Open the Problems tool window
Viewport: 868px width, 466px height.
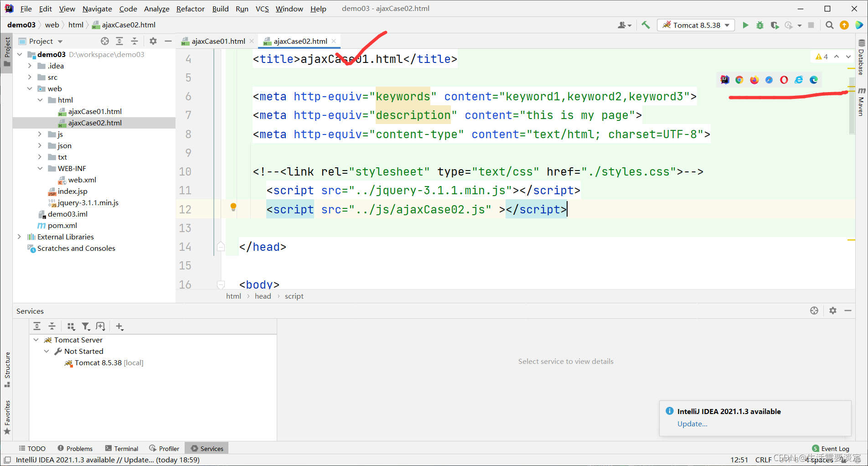75,449
